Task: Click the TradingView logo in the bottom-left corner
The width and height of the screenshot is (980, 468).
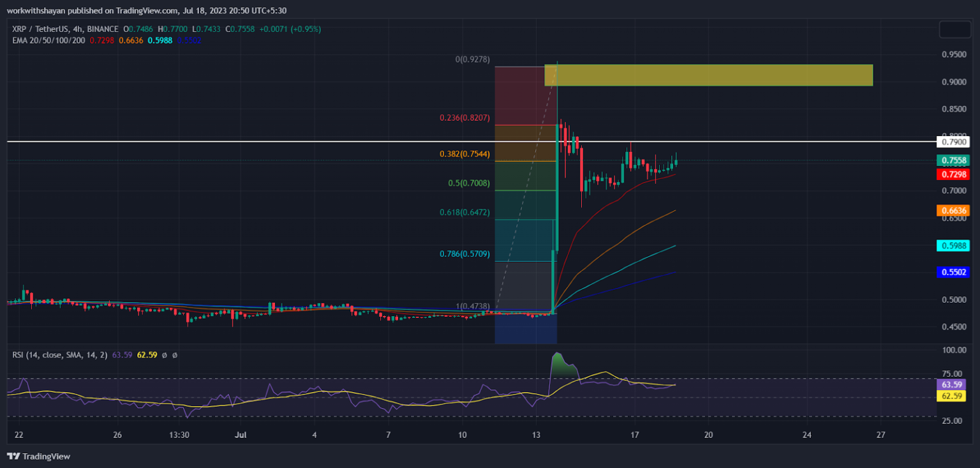Action: pyautogui.click(x=13, y=457)
